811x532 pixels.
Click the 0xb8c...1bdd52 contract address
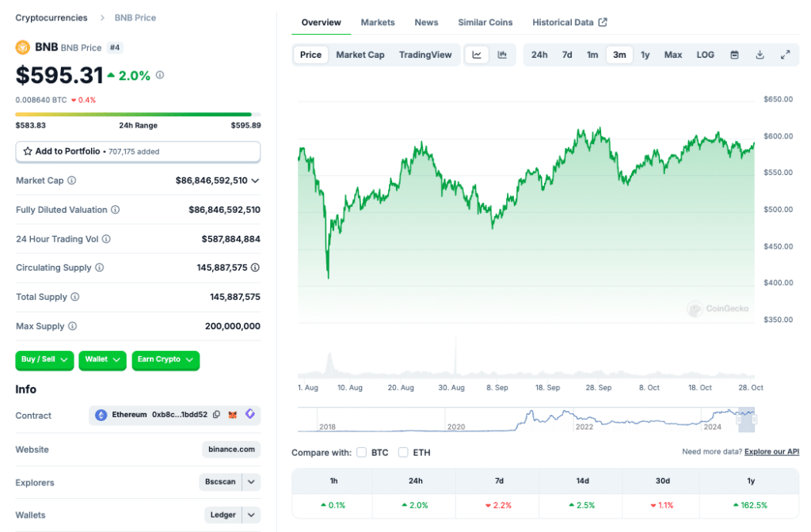[x=180, y=415]
